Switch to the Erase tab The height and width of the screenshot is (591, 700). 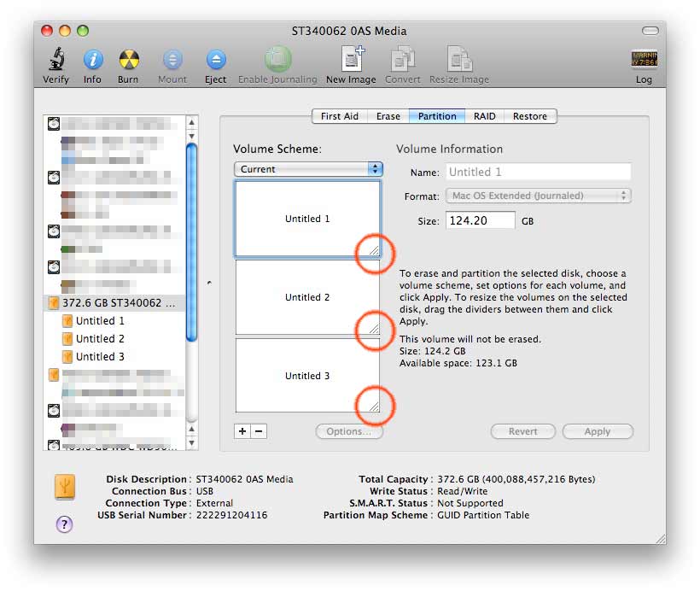coord(388,116)
